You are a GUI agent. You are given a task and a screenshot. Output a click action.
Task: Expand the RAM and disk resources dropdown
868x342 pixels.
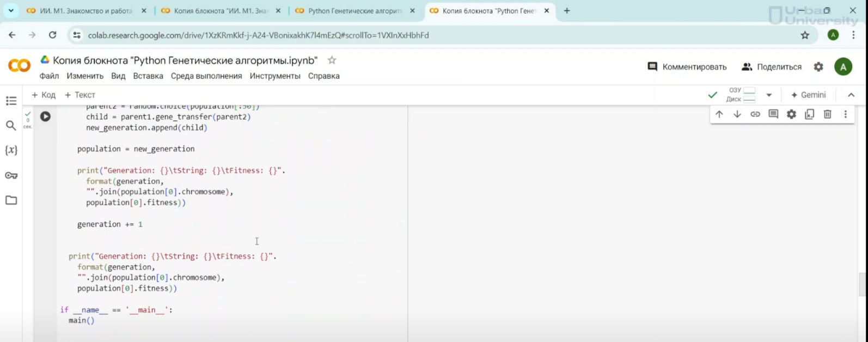click(769, 95)
